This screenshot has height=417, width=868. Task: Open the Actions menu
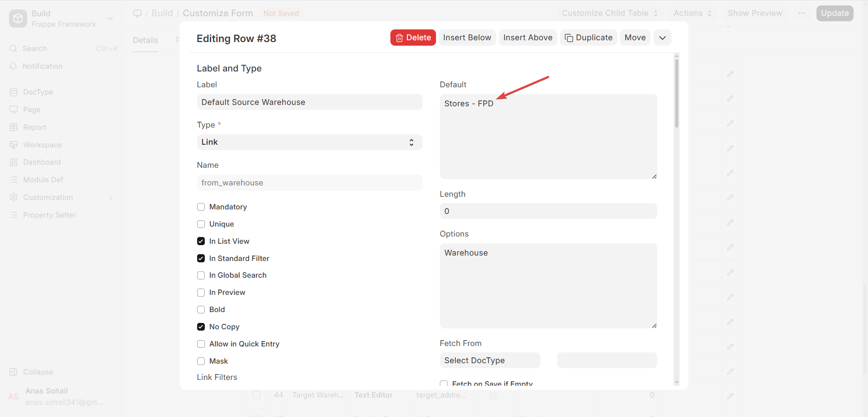(693, 13)
